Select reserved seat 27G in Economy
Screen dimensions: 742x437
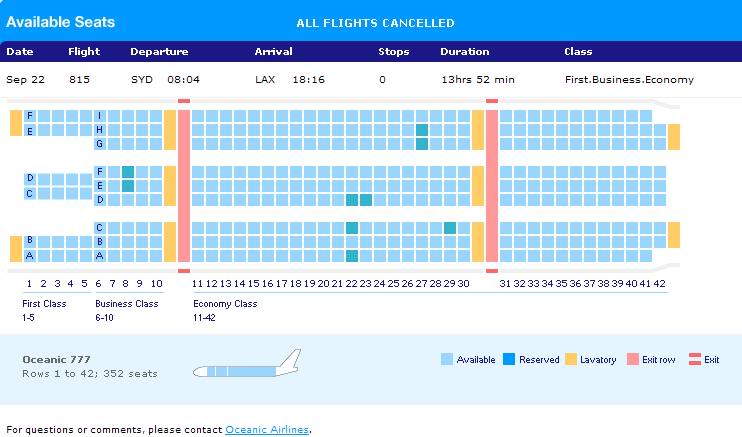[x=422, y=144]
